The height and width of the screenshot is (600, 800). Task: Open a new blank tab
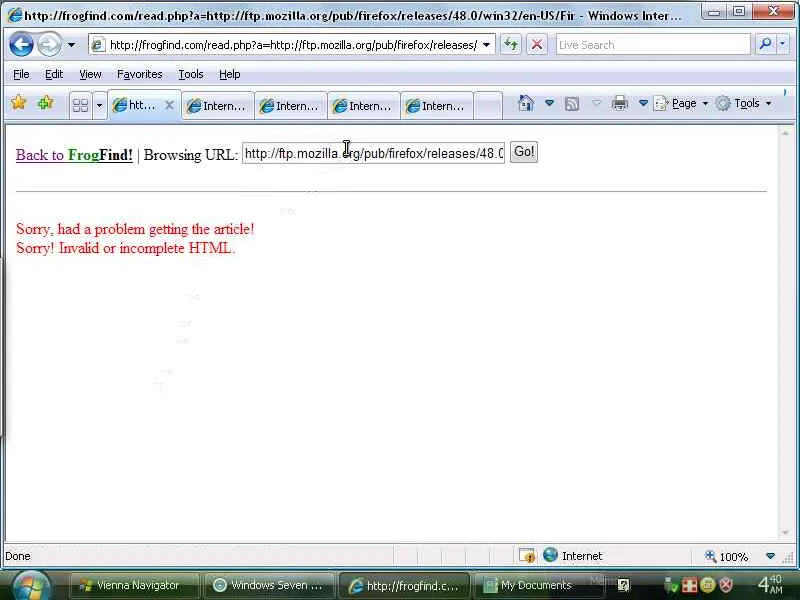(x=488, y=106)
